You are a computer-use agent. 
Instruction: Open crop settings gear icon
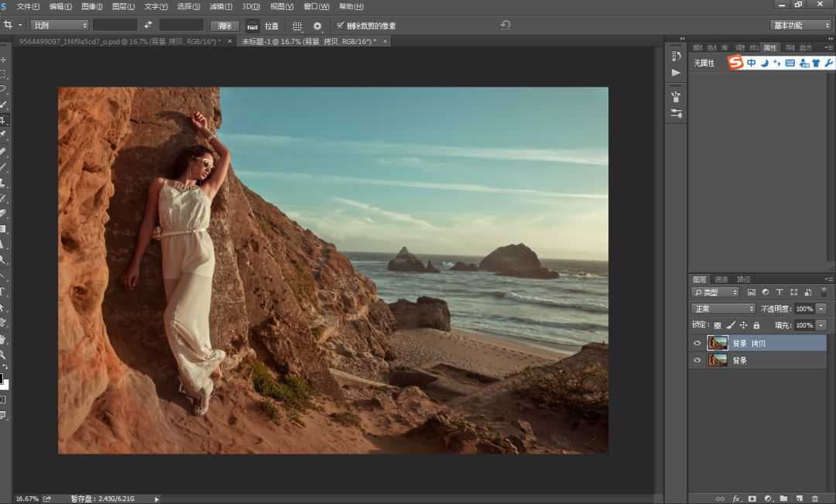[x=317, y=26]
